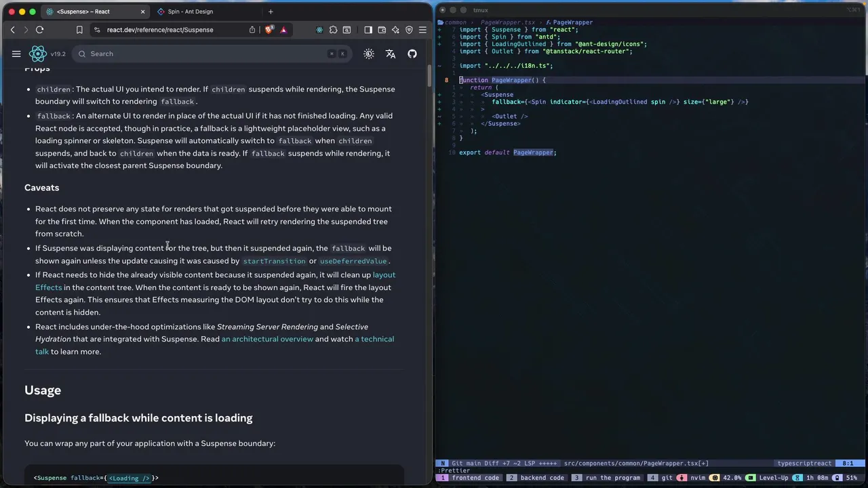
Task: Open the GitHub icon link
Action: pos(412,54)
